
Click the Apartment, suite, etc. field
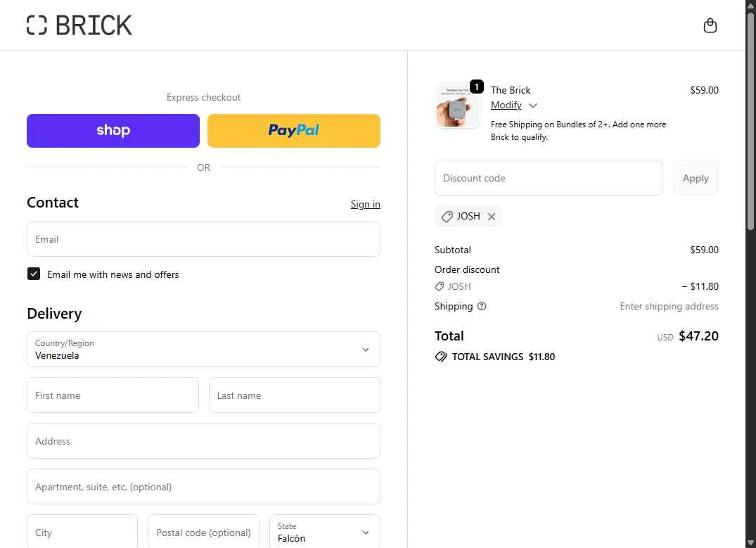(x=203, y=487)
